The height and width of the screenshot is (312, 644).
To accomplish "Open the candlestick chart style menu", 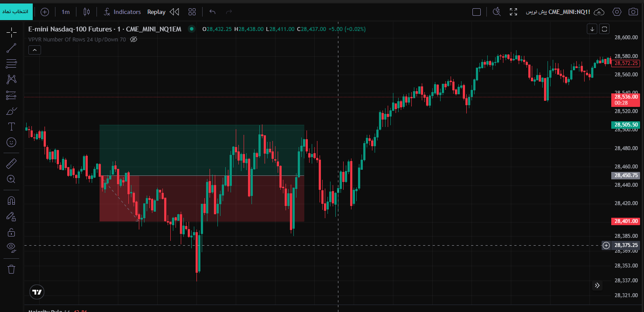I will tap(86, 12).
